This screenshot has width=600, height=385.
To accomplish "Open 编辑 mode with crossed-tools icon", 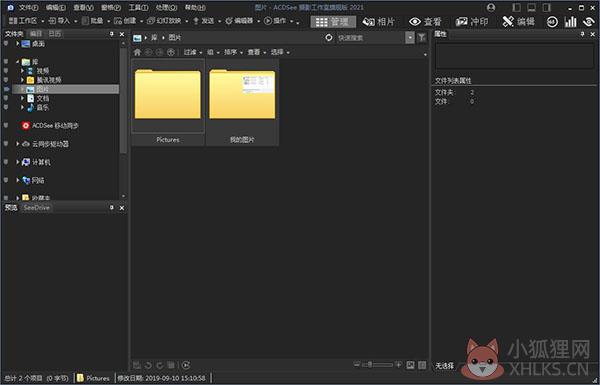I will (518, 22).
